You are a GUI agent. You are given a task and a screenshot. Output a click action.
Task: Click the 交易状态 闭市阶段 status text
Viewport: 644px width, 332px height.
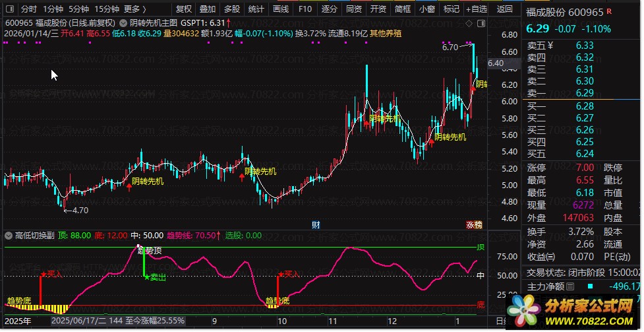click(583, 273)
